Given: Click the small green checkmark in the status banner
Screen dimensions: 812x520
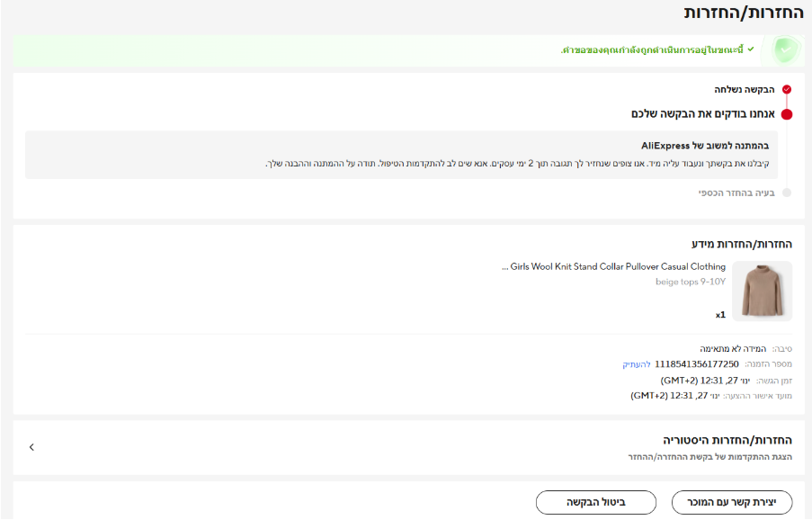Looking at the screenshot, I should [x=751, y=49].
